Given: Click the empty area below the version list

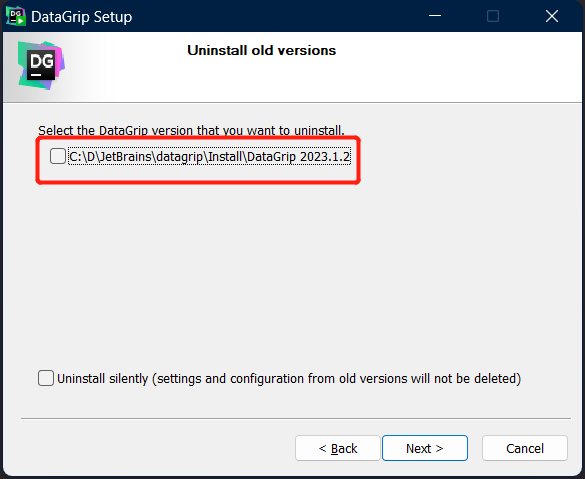Looking at the screenshot, I should pyautogui.click(x=291, y=272).
